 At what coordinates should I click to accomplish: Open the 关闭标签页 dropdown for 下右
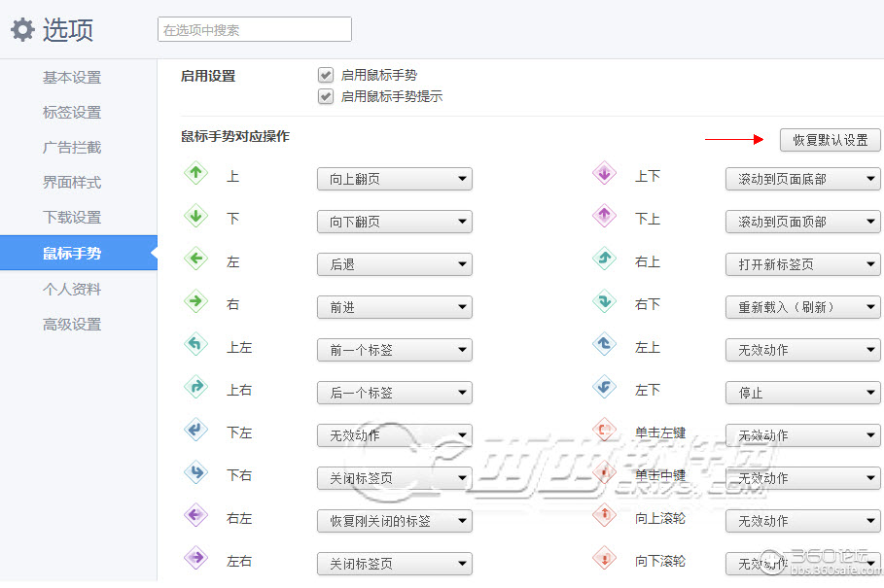tap(395, 478)
